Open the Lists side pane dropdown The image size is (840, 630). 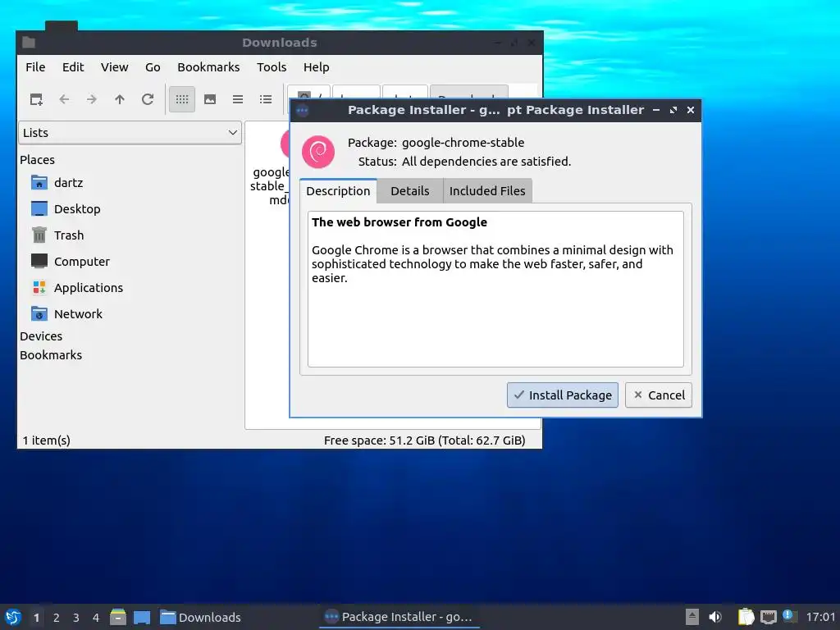[x=130, y=132]
